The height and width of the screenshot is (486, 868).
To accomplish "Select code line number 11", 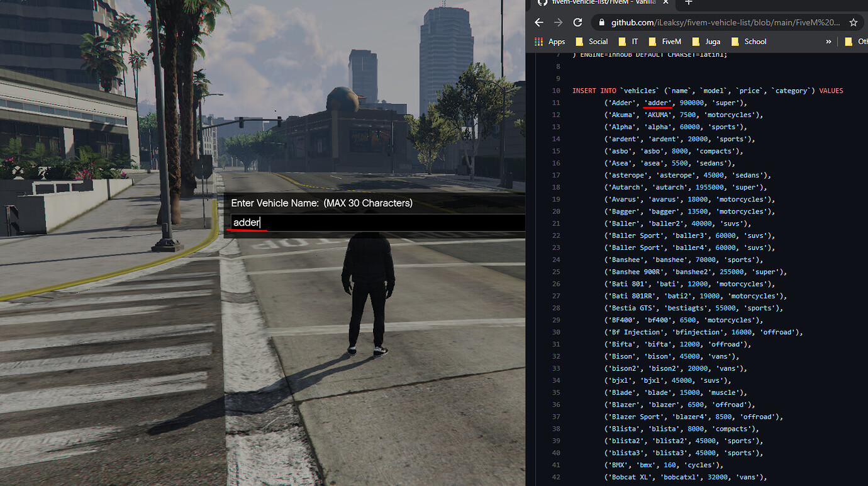I will pos(555,103).
